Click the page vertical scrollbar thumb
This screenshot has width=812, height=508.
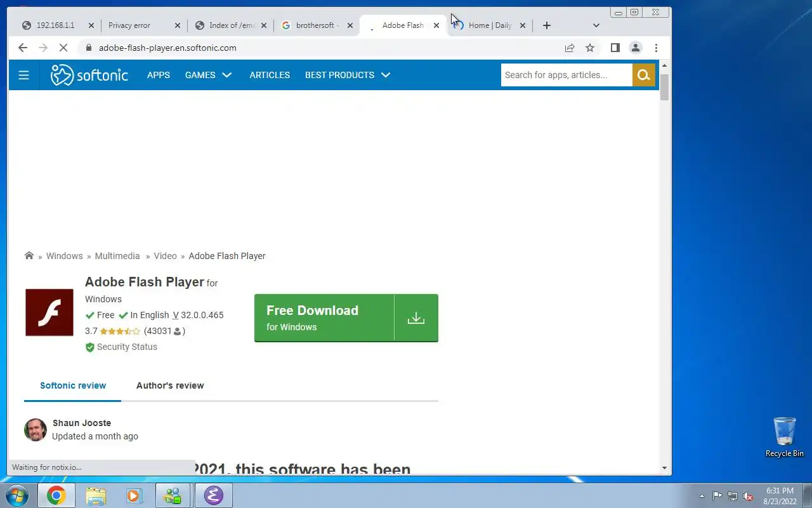[665, 87]
